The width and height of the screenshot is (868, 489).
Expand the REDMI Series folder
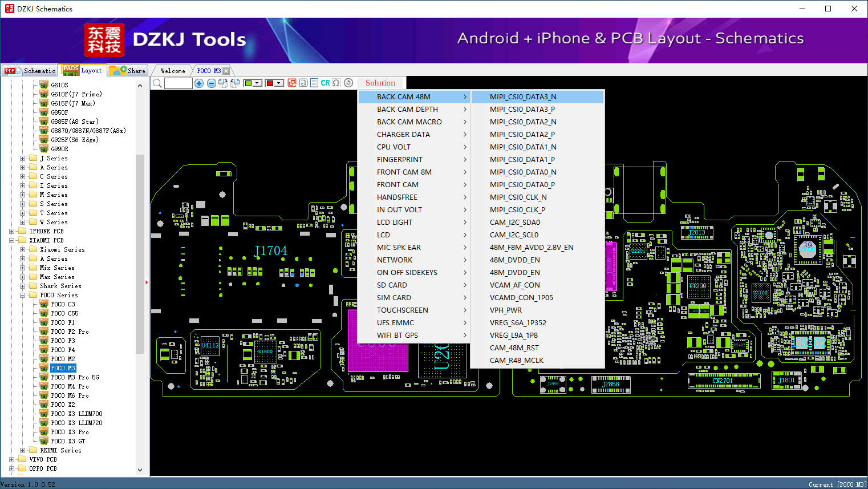coord(22,451)
